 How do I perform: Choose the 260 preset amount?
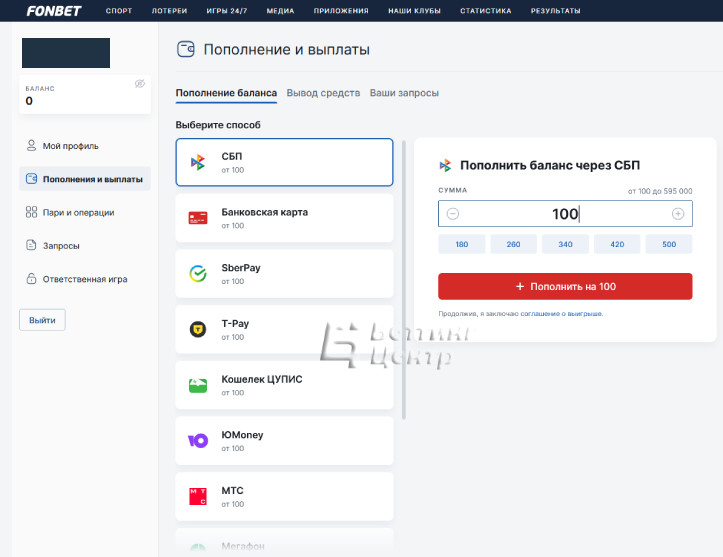(x=513, y=244)
